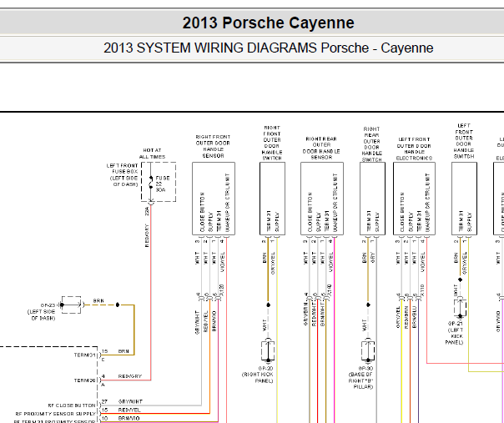Screen dimensions: 504x423
Task: Click the GP-21 ground connector symbol
Action: (460, 308)
